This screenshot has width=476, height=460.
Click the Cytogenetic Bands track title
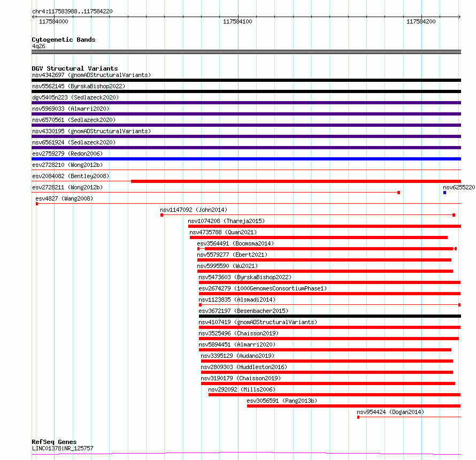(x=64, y=40)
